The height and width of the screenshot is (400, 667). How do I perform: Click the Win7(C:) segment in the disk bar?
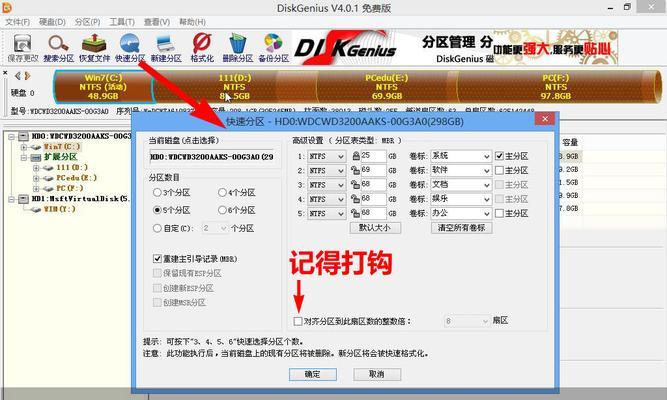click(x=103, y=87)
